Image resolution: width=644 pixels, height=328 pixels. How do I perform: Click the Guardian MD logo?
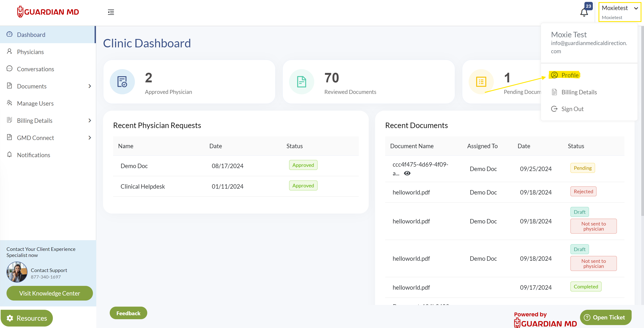point(48,12)
